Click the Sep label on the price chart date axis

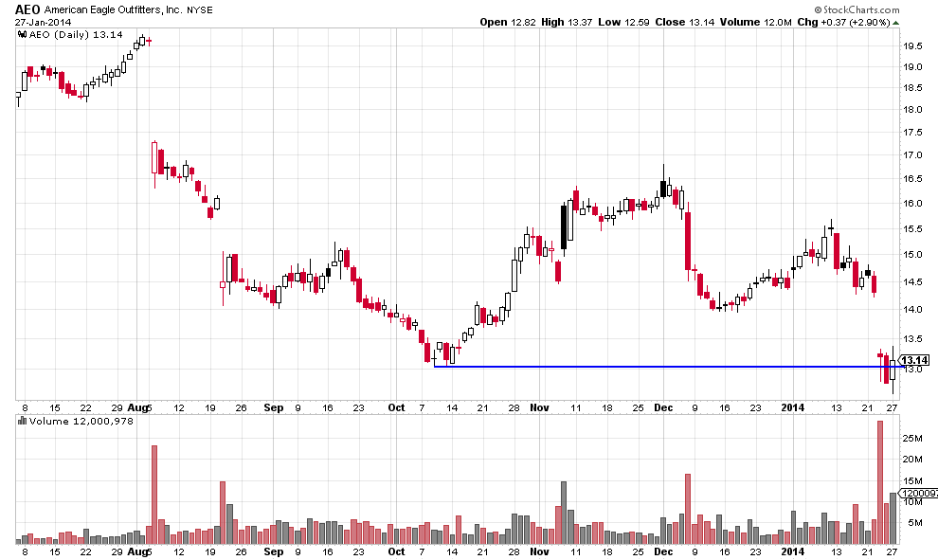tap(274, 407)
